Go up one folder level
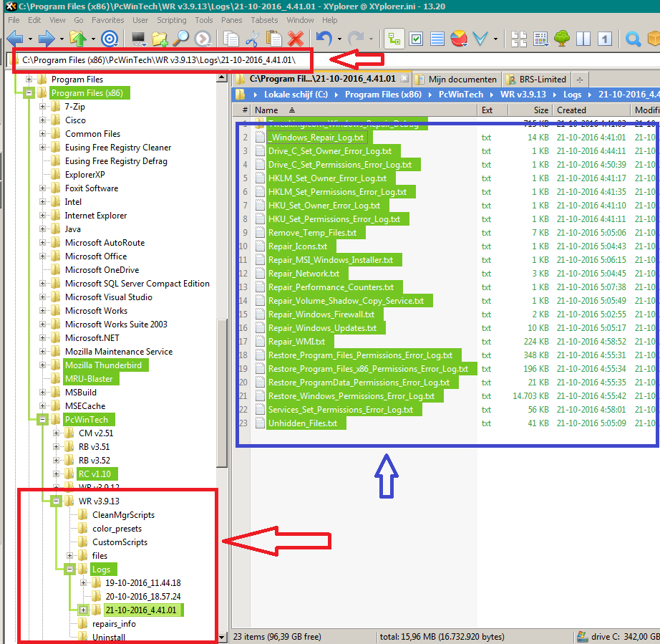Screen dimensions: 660x644 (x=79, y=39)
